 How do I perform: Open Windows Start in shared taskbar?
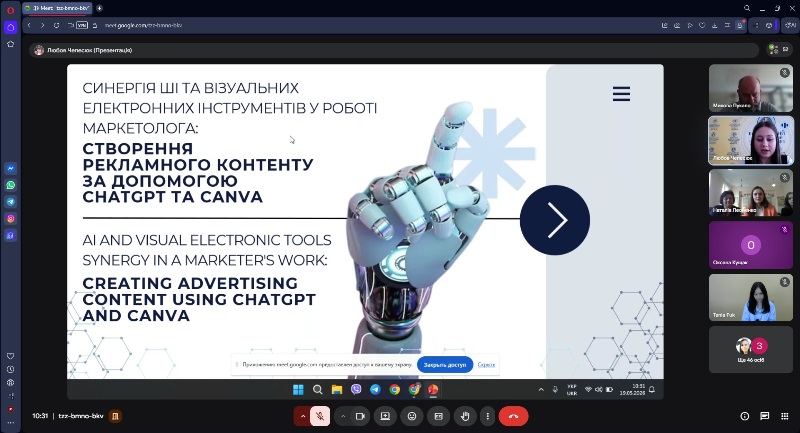point(298,390)
